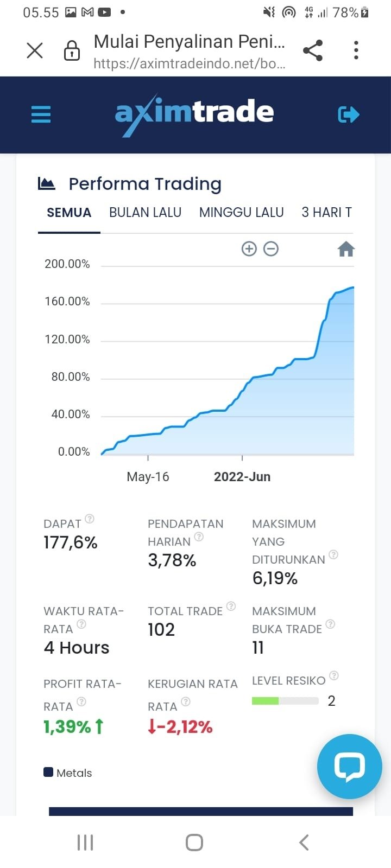Zoom out on the performance chart
The height and width of the screenshot is (868, 391).
pos(271,249)
